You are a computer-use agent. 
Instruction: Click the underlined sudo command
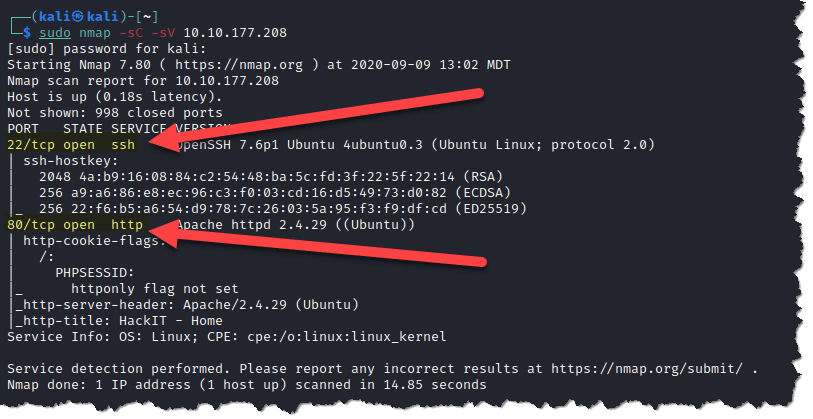click(55, 33)
